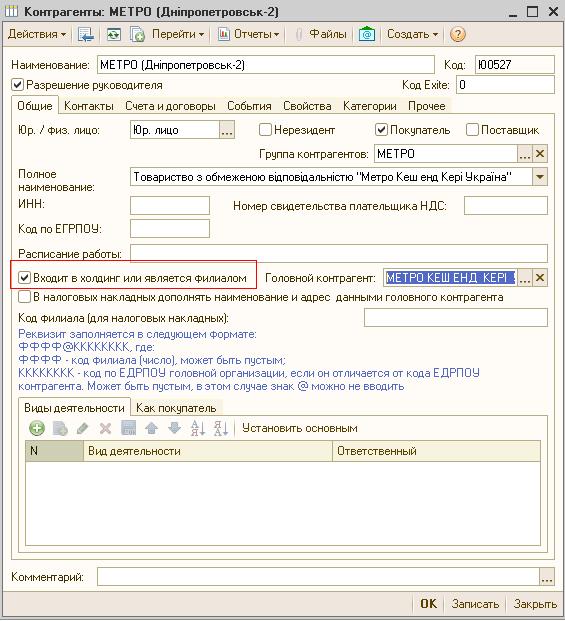Click the sort descending icon
This screenshot has height=621, width=565.
pos(220,428)
